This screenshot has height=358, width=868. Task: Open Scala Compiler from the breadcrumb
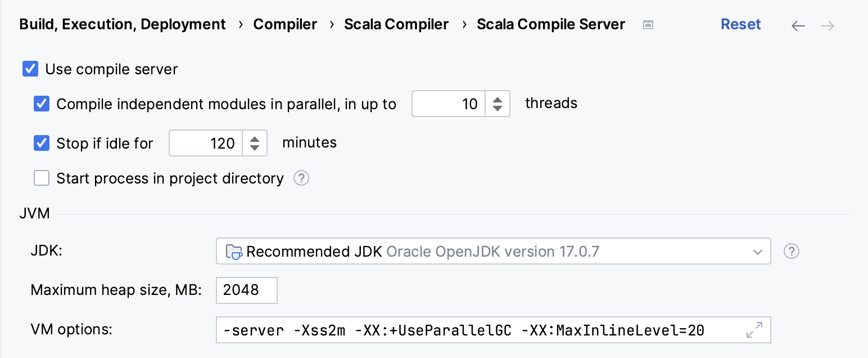tap(396, 24)
